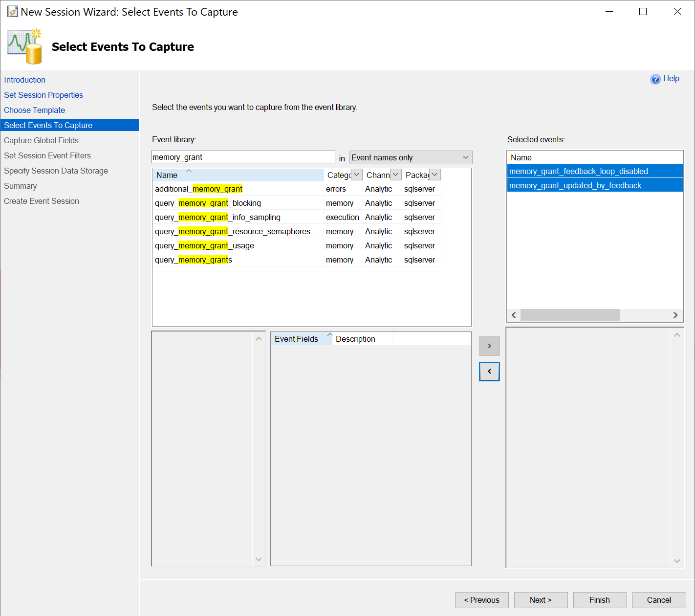Open the Package column filter dropdown

[435, 175]
